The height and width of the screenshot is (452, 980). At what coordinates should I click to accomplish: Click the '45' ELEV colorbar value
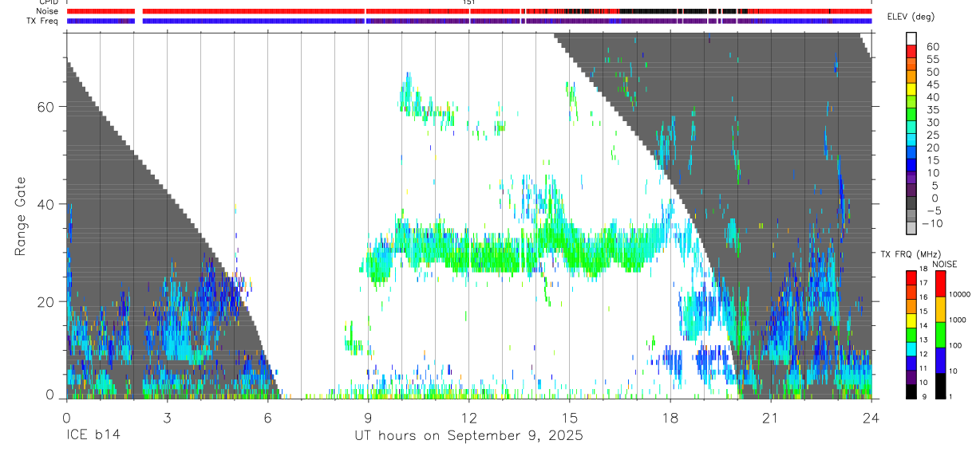[933, 85]
